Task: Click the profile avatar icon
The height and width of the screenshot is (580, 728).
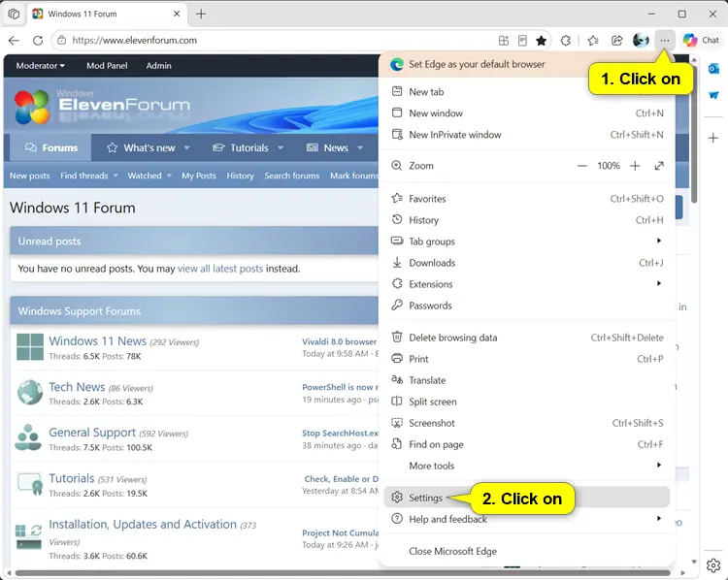Action: [641, 41]
